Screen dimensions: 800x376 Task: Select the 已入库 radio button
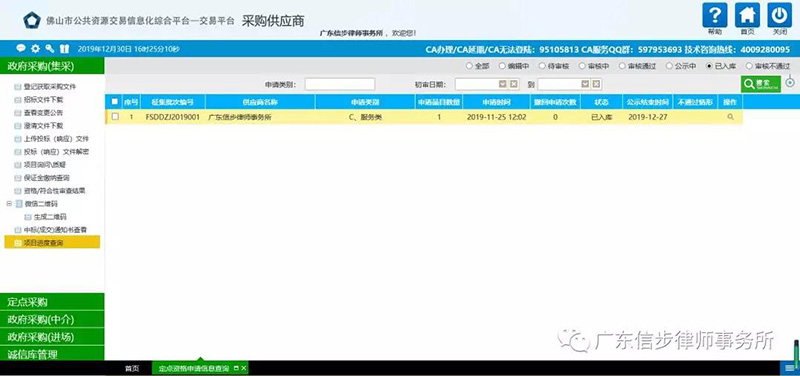709,66
